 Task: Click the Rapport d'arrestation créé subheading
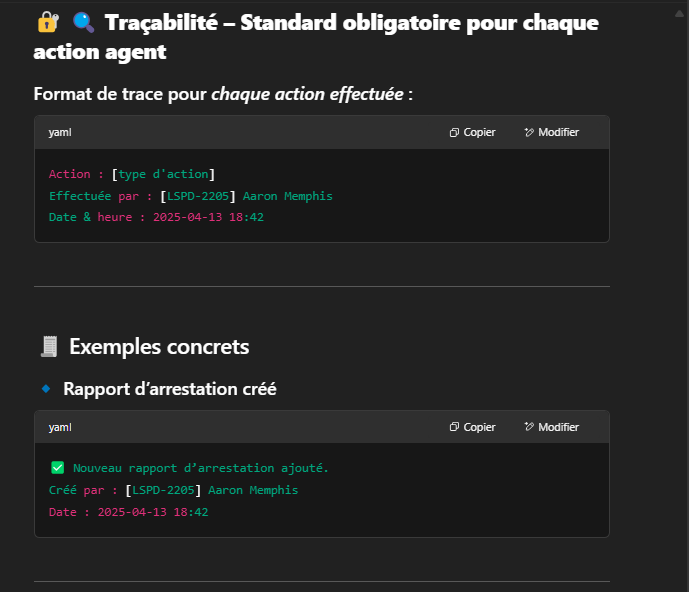[x=170, y=389]
